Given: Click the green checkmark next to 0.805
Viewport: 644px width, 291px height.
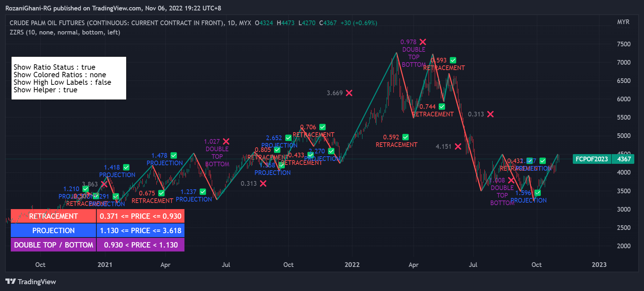Looking at the screenshot, I should [x=277, y=150].
